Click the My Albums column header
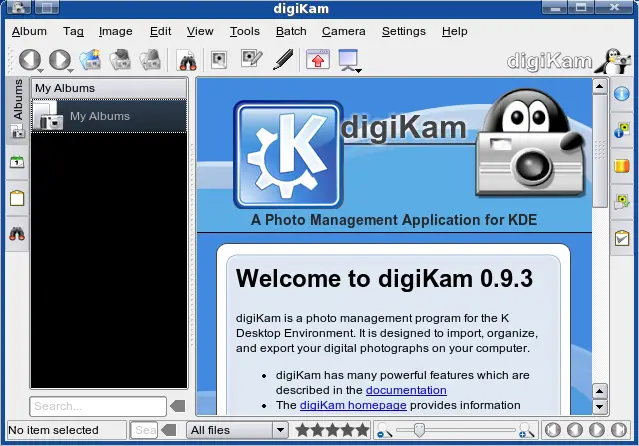The height and width of the screenshot is (446, 639). pyautogui.click(x=109, y=88)
